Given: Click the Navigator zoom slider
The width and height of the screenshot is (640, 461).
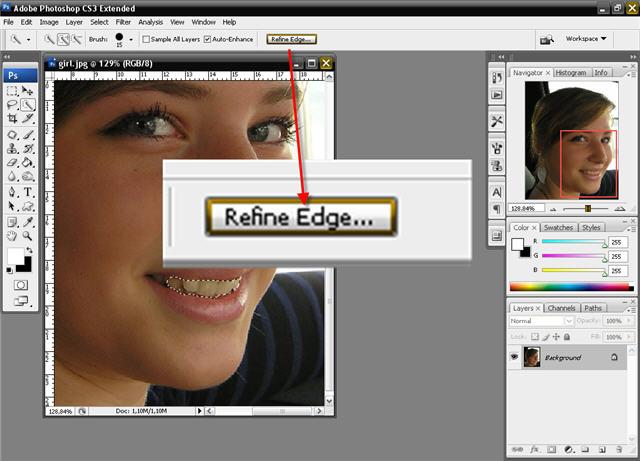Looking at the screenshot, I should pos(587,208).
